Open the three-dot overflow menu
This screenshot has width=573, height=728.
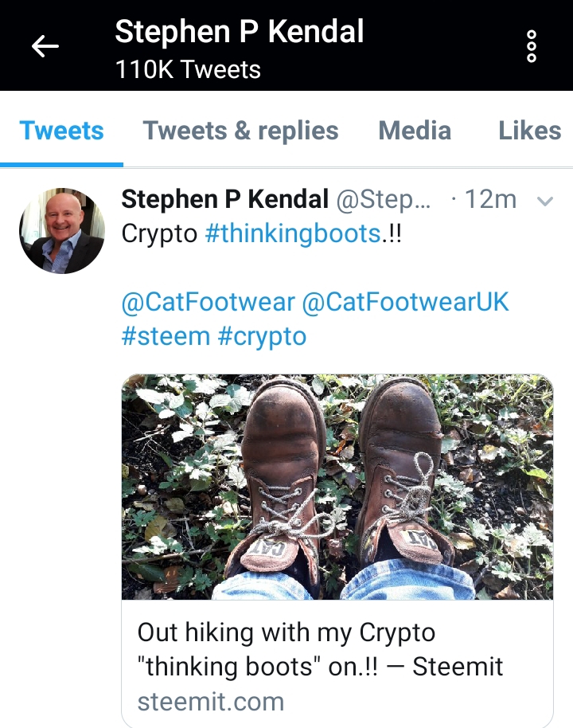pos(532,46)
